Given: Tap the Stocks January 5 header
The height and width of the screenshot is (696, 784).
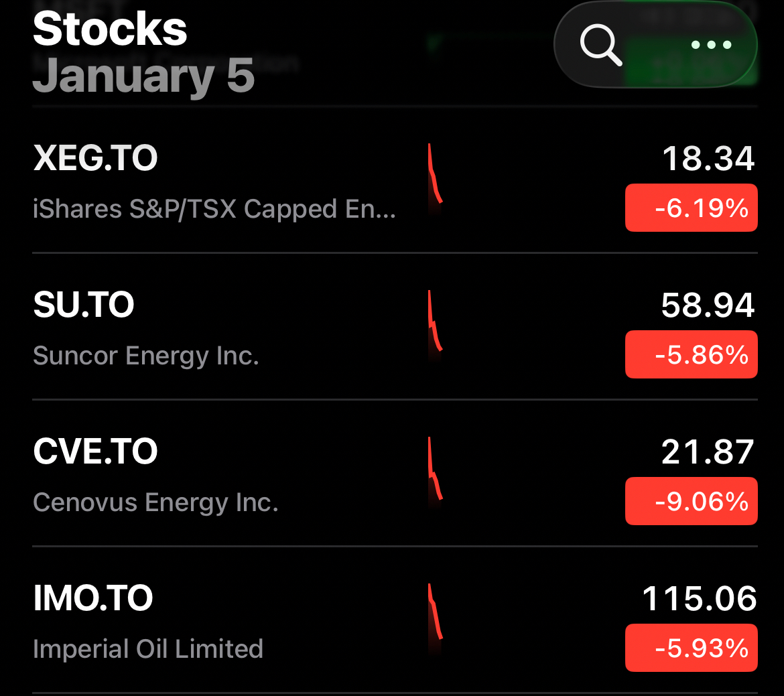Looking at the screenshot, I should pyautogui.click(x=143, y=52).
